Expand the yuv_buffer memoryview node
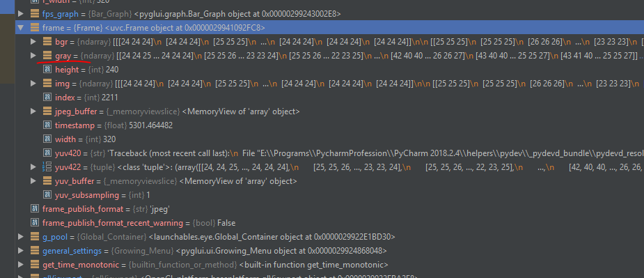Image resolution: width=644 pixels, height=278 pixels. click(x=33, y=181)
